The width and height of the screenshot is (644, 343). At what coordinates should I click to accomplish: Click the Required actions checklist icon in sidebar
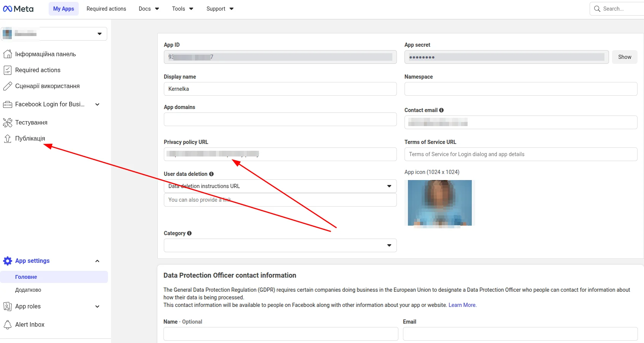pos(7,70)
